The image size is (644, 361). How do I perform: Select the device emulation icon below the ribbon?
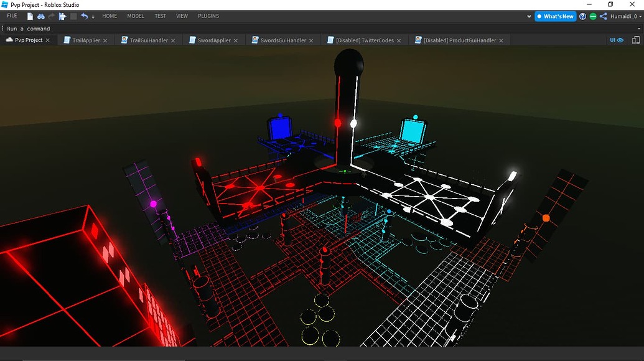click(x=636, y=40)
